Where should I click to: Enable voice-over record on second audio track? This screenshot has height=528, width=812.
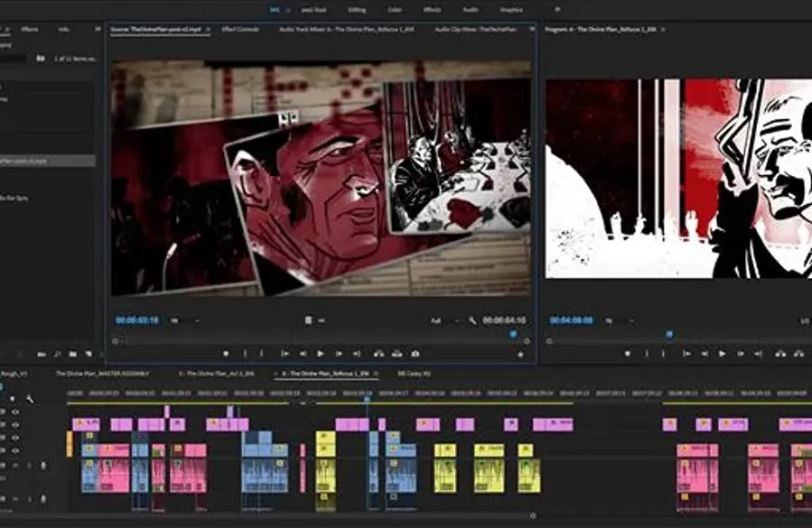click(43, 499)
